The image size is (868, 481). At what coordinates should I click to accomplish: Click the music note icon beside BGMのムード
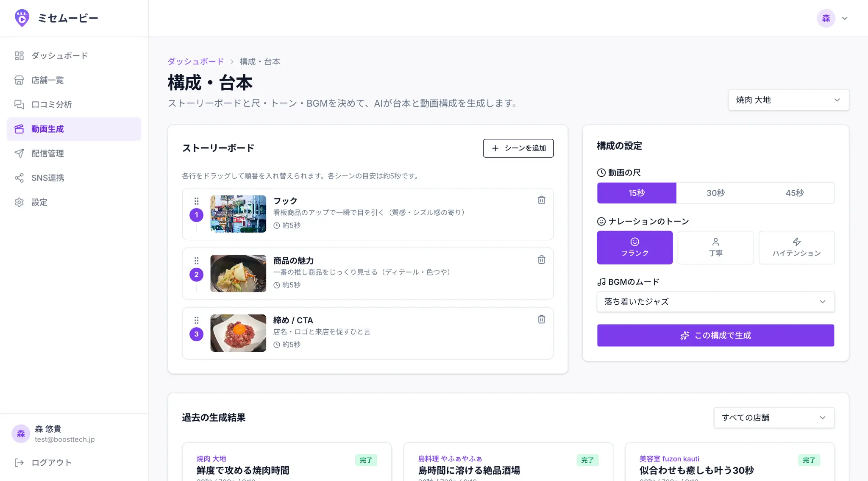click(601, 282)
